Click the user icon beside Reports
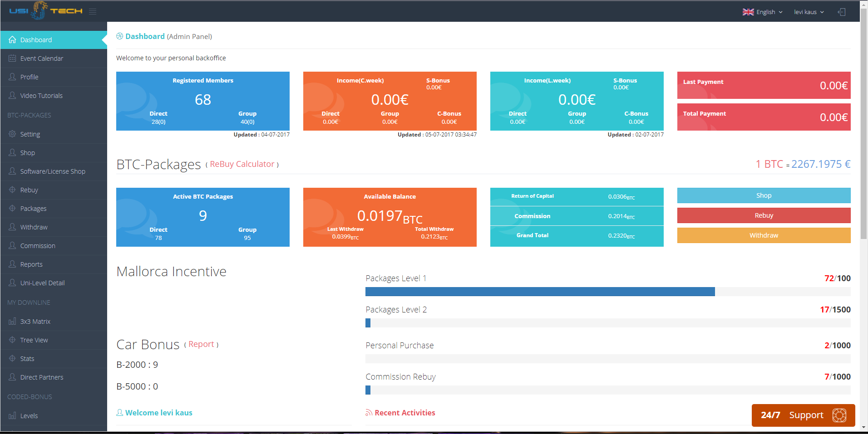Viewport: 868px width, 434px height. click(x=12, y=264)
